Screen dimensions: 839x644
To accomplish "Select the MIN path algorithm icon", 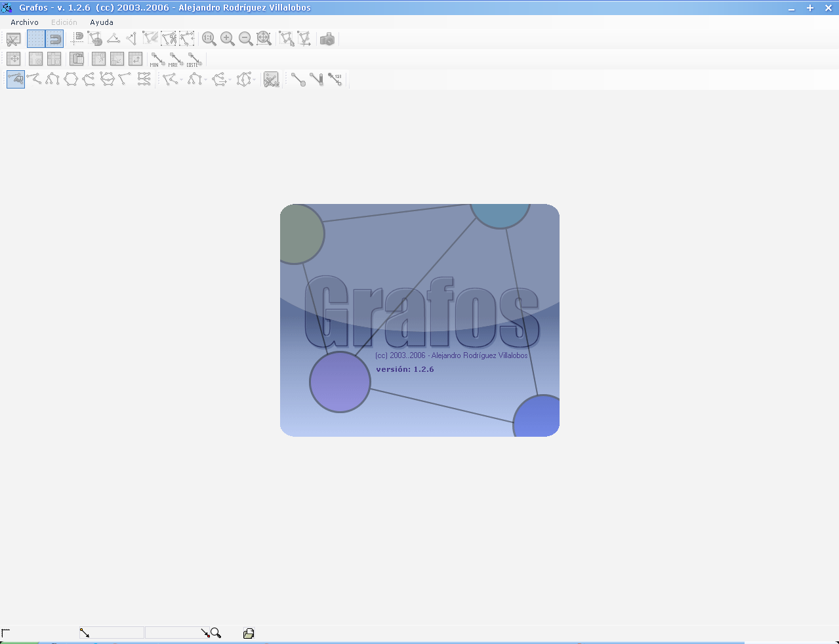I will tap(155, 60).
